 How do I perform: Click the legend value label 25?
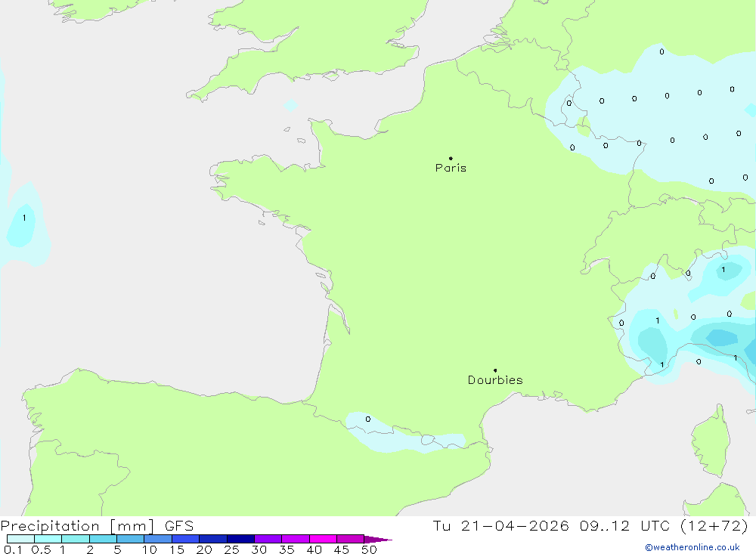point(232,549)
